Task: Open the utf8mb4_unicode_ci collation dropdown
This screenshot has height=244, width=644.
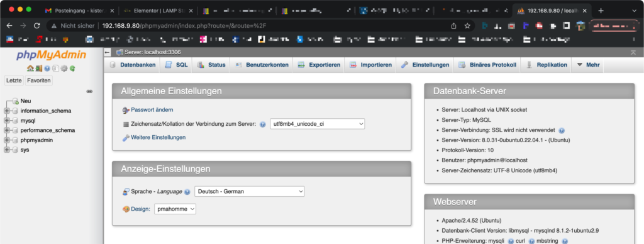Action: (318, 124)
